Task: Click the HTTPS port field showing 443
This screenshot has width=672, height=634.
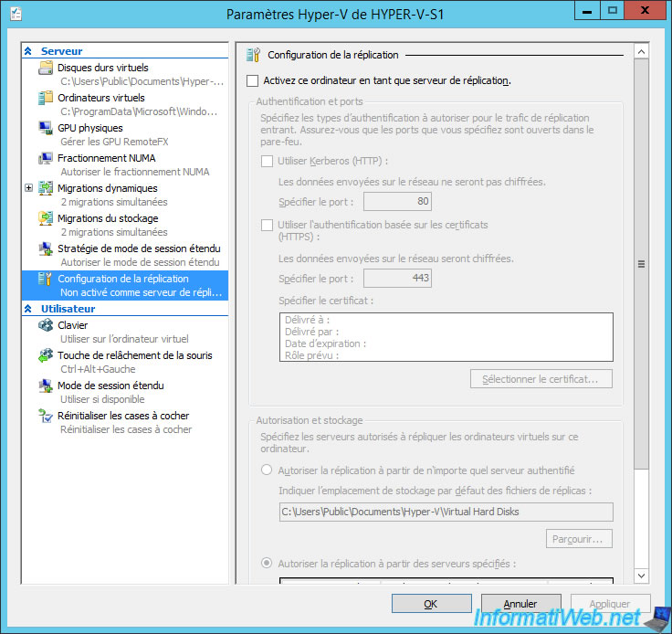Action: point(397,279)
